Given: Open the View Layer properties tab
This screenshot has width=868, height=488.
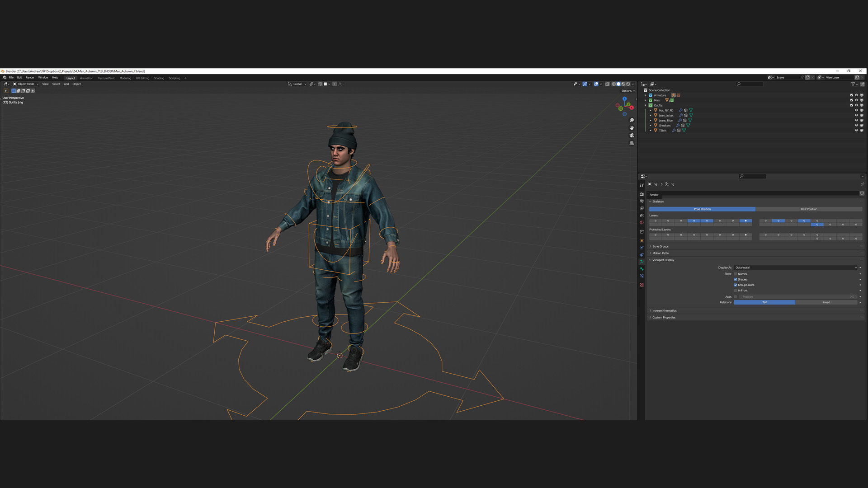Looking at the screenshot, I should [x=642, y=208].
